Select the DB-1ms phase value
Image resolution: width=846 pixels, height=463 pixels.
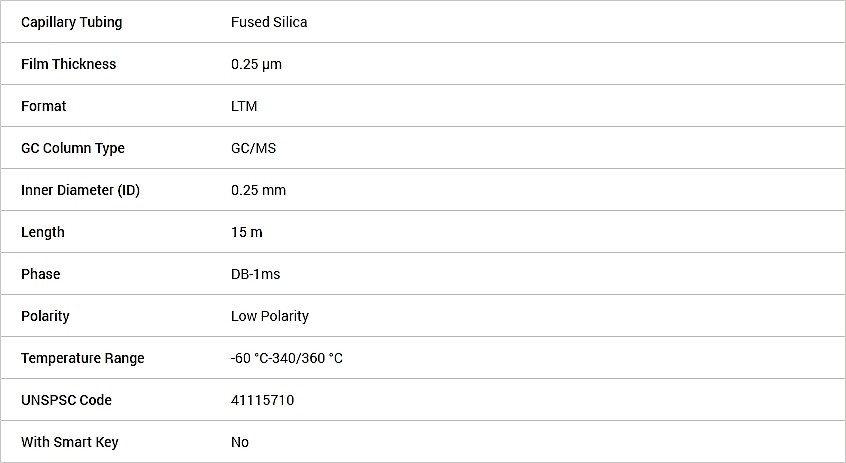[256, 274]
